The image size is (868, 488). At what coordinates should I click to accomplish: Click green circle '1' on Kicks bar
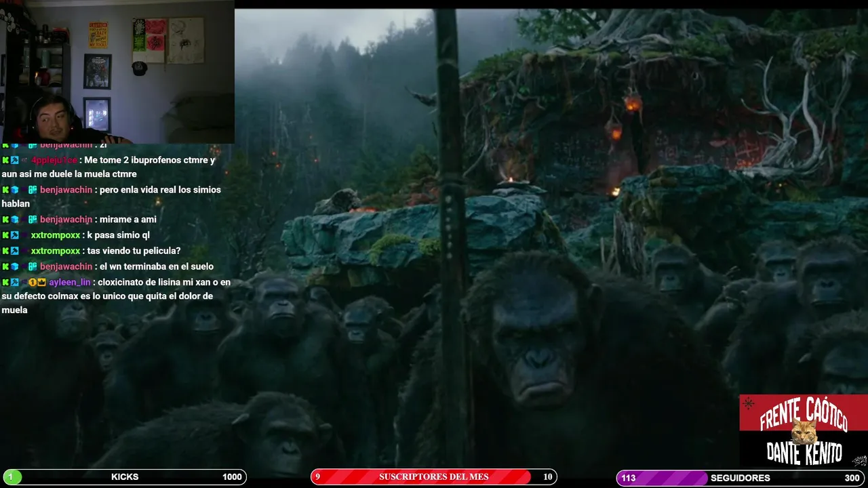pyautogui.click(x=11, y=477)
